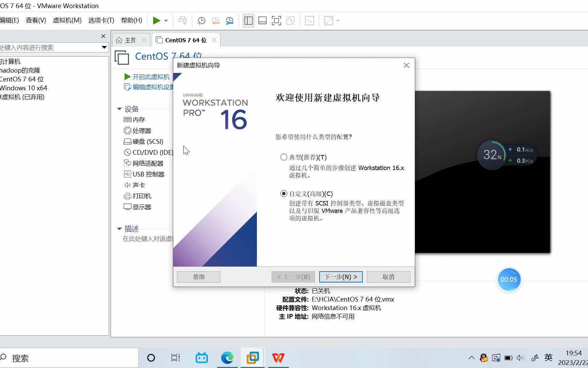Select the 典型(推荐) radio option

(x=284, y=157)
